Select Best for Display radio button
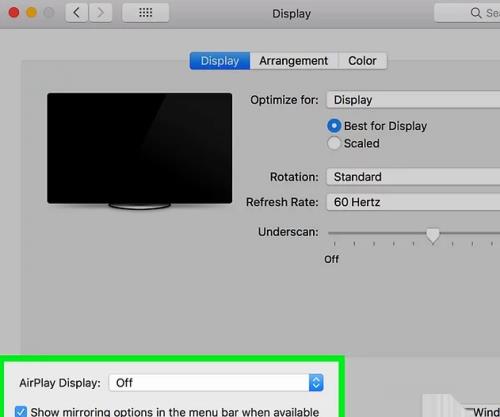This screenshot has height=417, width=500. (334, 126)
